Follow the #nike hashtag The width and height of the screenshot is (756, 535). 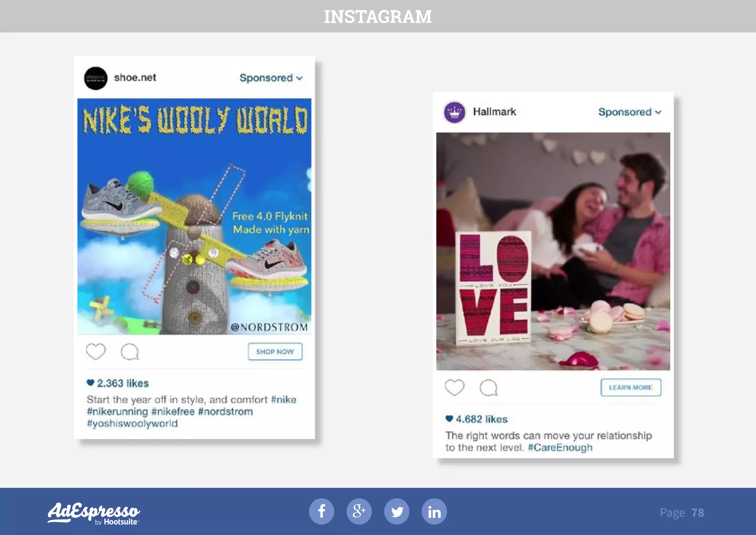283,399
